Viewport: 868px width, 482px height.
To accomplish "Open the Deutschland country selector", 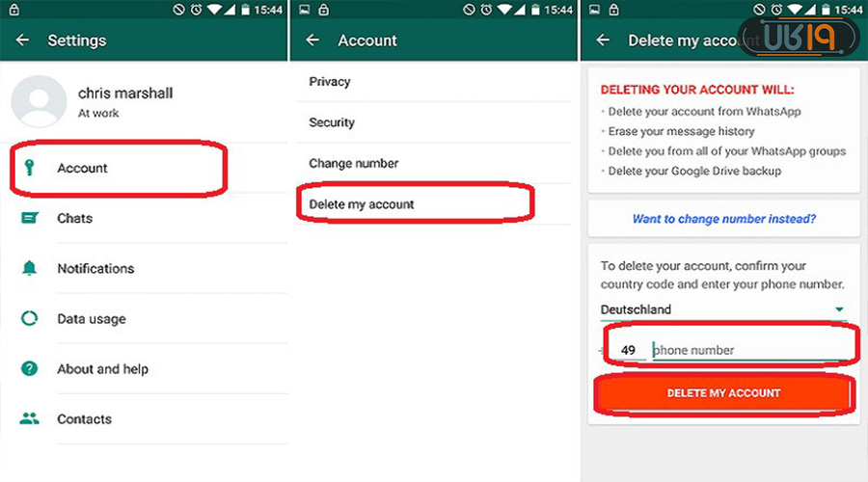I will click(x=723, y=309).
